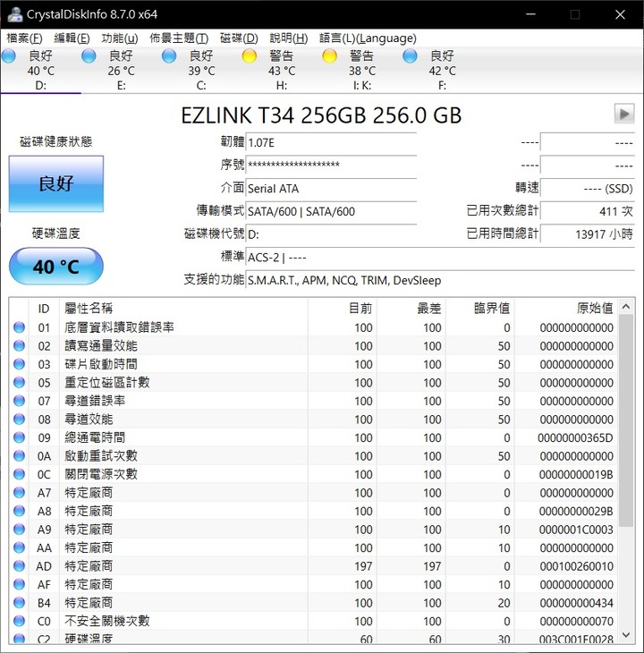
Task: Click the 屬性名稱 column header
Action: [183, 309]
